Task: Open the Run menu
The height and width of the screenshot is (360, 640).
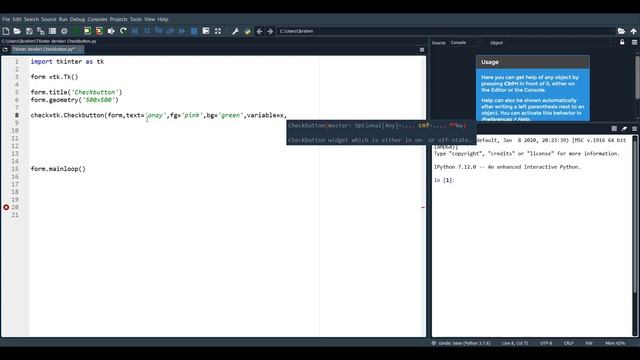Action: coord(63,19)
